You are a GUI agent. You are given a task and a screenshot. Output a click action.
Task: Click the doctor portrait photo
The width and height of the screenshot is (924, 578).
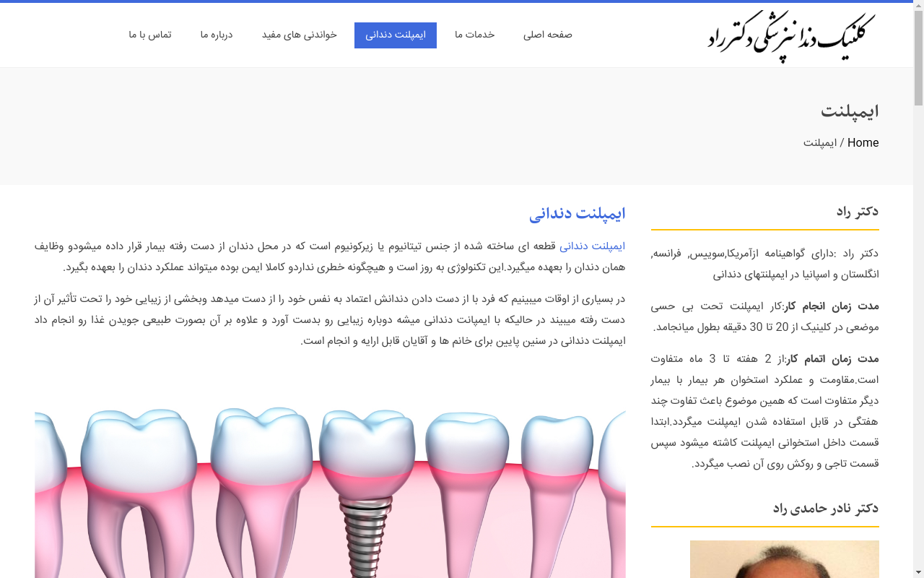(784, 560)
